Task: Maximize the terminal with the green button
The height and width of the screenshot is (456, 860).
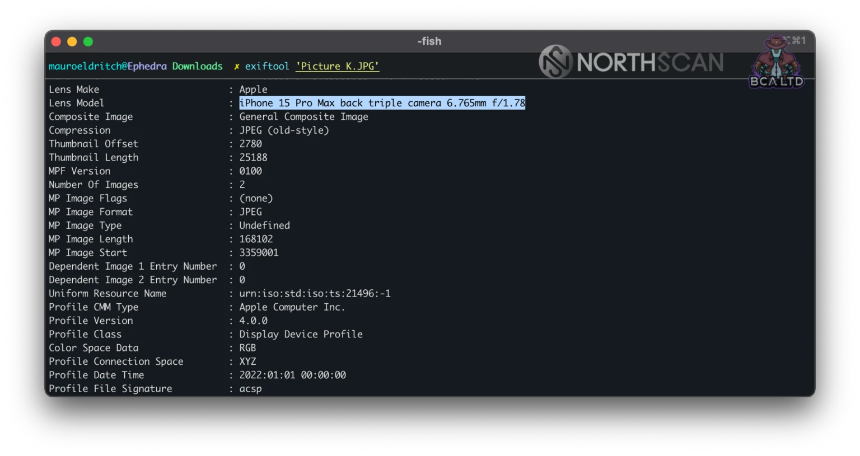Action: (88, 42)
